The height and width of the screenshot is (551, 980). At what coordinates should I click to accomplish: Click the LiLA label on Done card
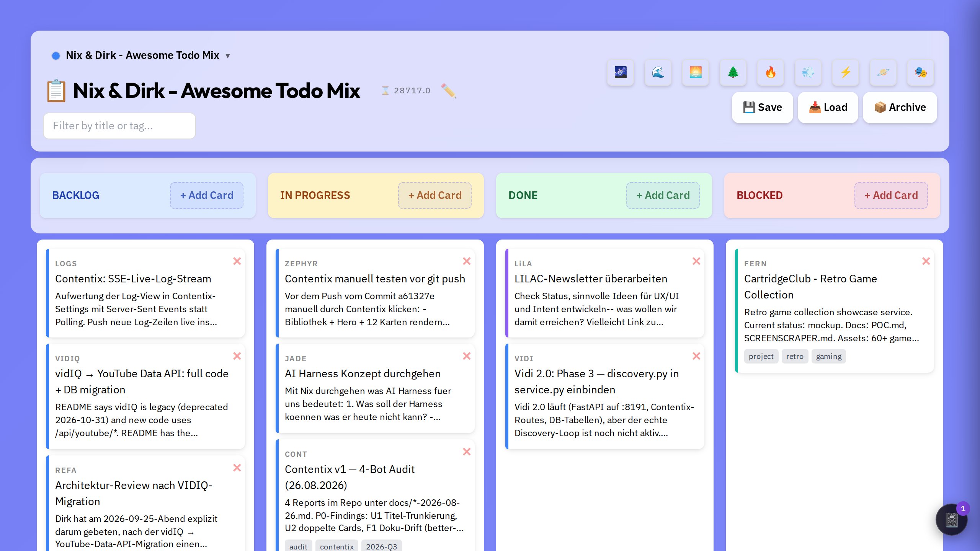coord(523,264)
